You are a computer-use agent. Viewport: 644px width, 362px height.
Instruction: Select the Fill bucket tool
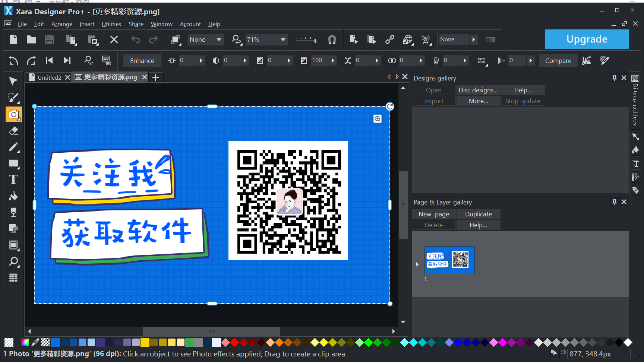click(13, 196)
